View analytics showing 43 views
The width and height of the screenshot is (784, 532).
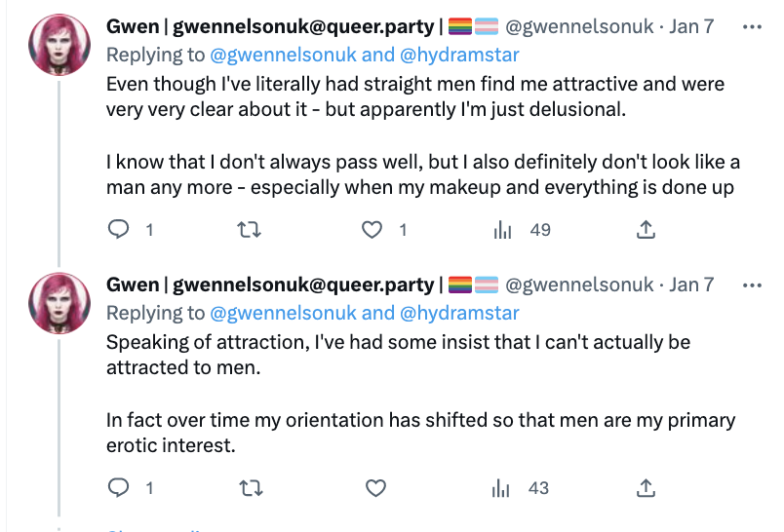tap(503, 487)
